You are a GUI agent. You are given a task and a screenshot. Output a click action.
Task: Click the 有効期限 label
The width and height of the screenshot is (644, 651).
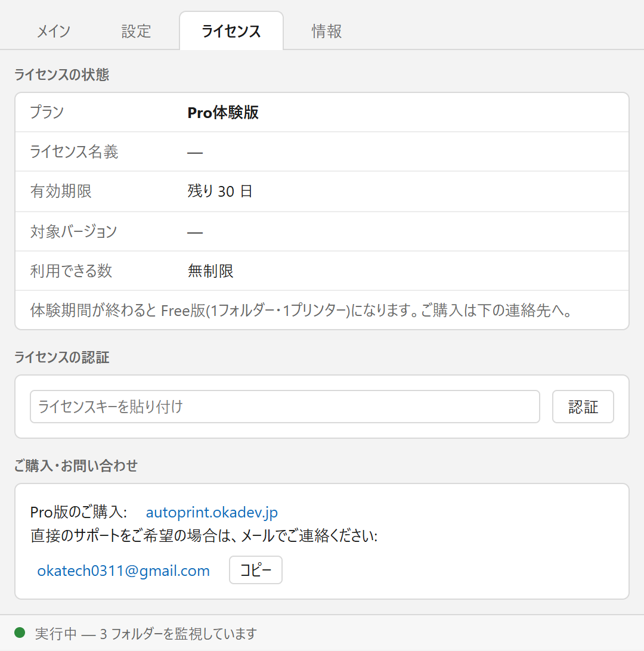(61, 191)
